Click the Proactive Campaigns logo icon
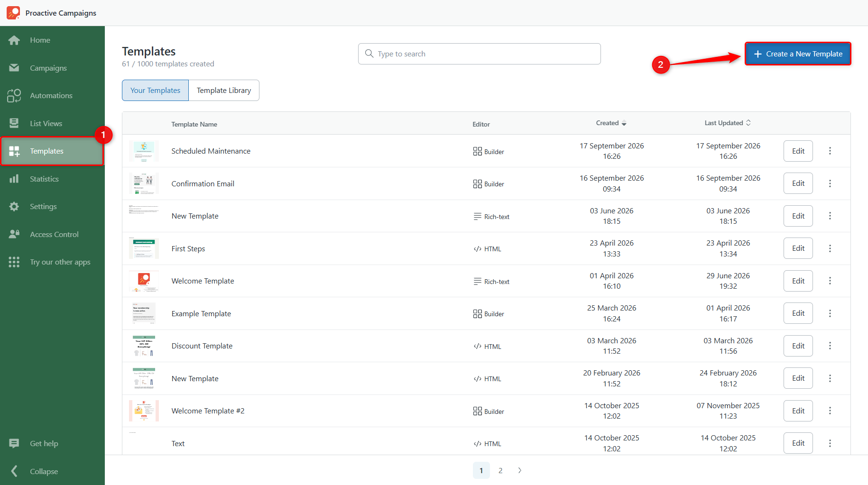This screenshot has width=868, height=485. coord(13,13)
